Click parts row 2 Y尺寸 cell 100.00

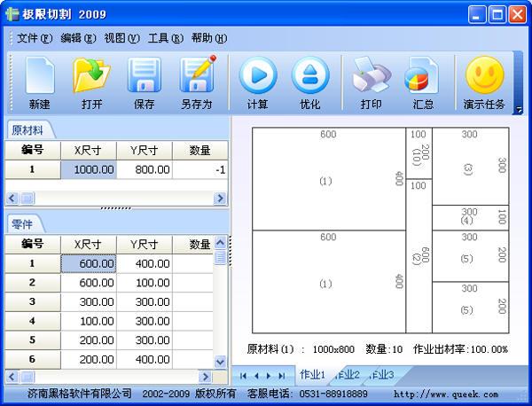pos(145,283)
